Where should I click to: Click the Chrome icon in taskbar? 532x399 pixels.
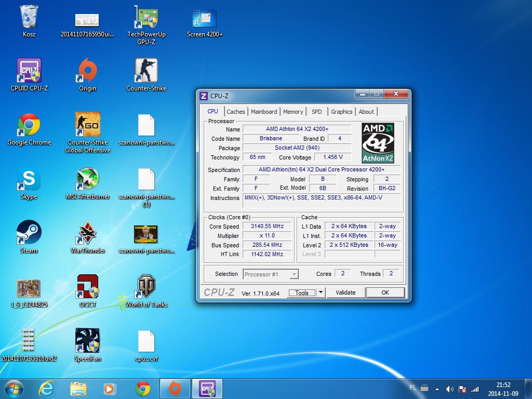(143, 389)
